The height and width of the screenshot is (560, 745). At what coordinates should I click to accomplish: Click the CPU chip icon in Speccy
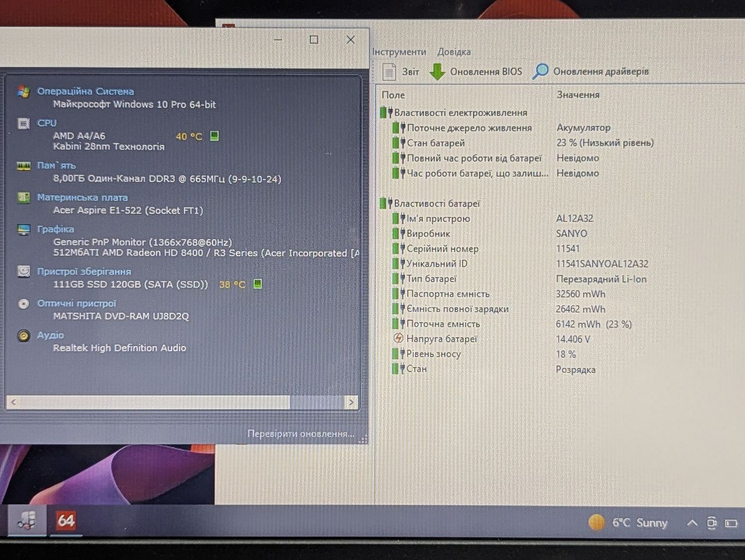point(23,123)
